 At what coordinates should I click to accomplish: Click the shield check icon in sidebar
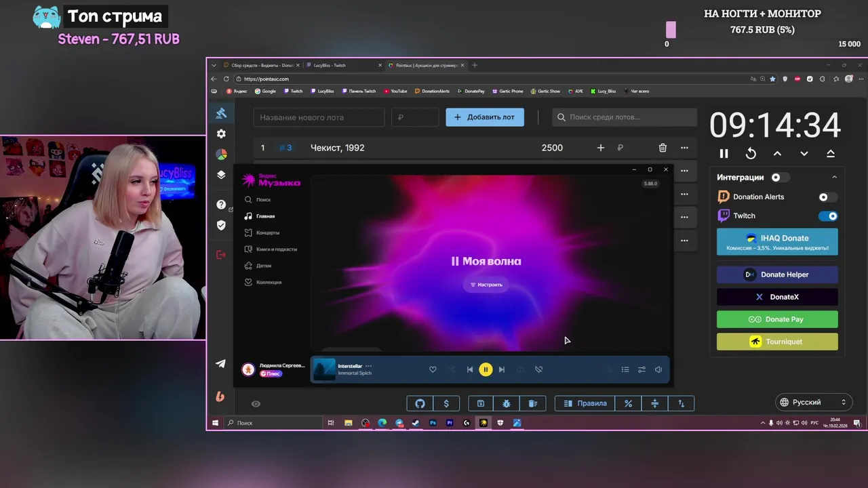point(221,225)
